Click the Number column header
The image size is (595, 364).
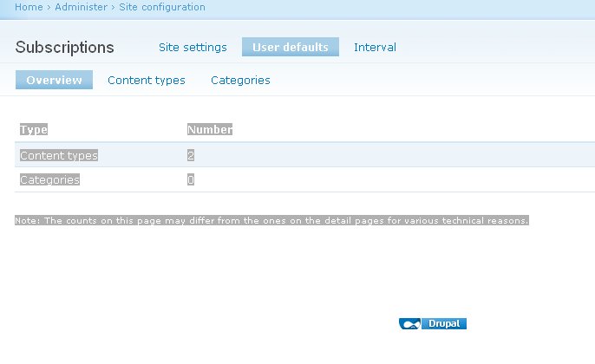pos(210,129)
